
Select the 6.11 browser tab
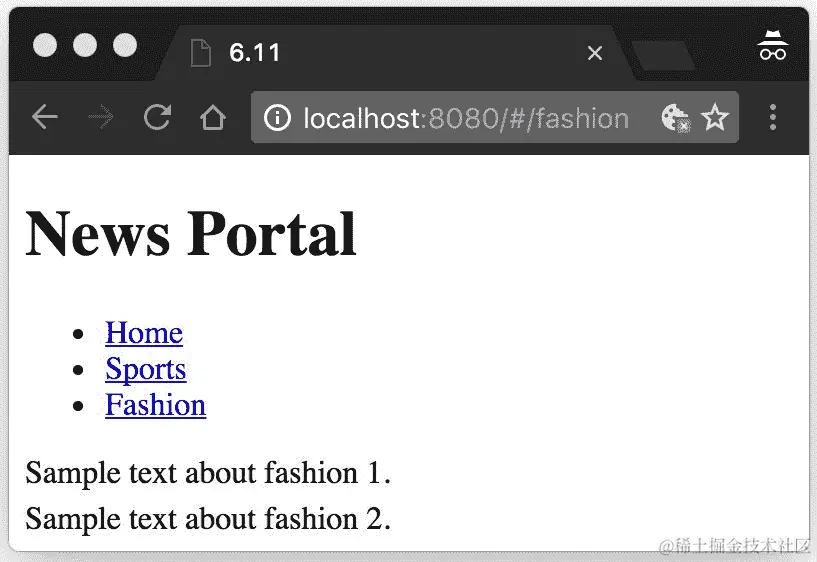point(396,53)
